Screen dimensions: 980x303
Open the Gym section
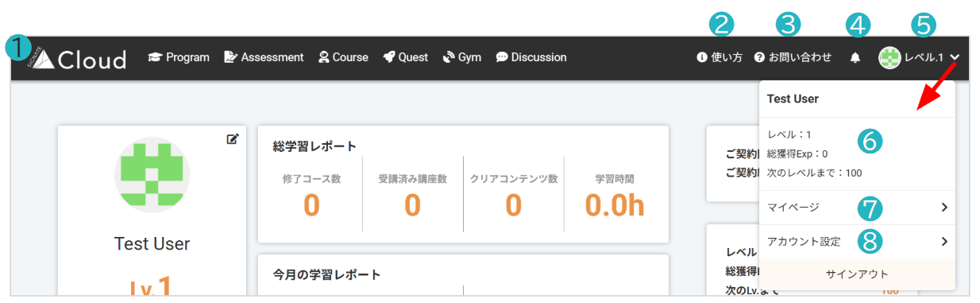[462, 57]
